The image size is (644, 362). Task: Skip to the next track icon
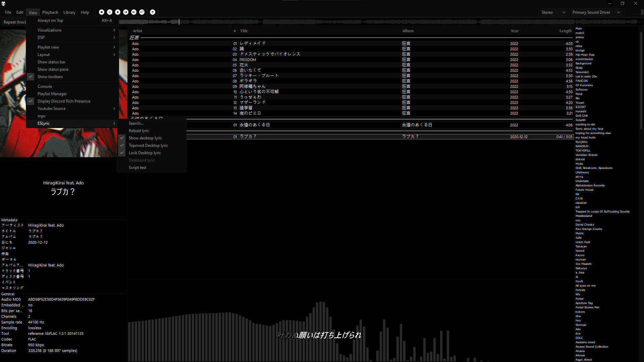pos(134,12)
